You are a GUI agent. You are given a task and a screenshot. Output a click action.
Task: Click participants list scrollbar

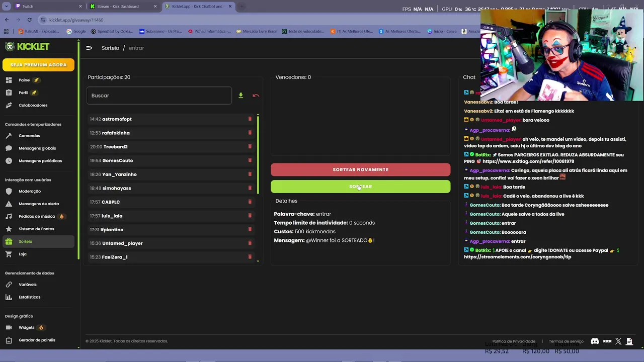click(x=258, y=154)
